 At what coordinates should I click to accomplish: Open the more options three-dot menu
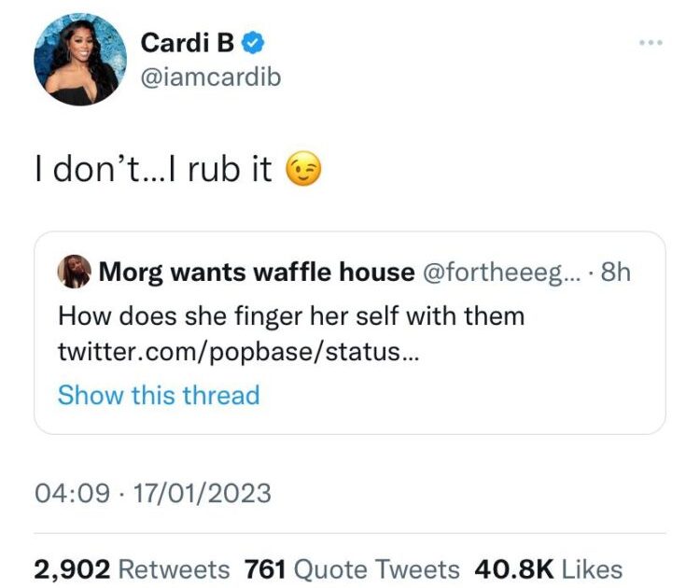click(x=651, y=44)
